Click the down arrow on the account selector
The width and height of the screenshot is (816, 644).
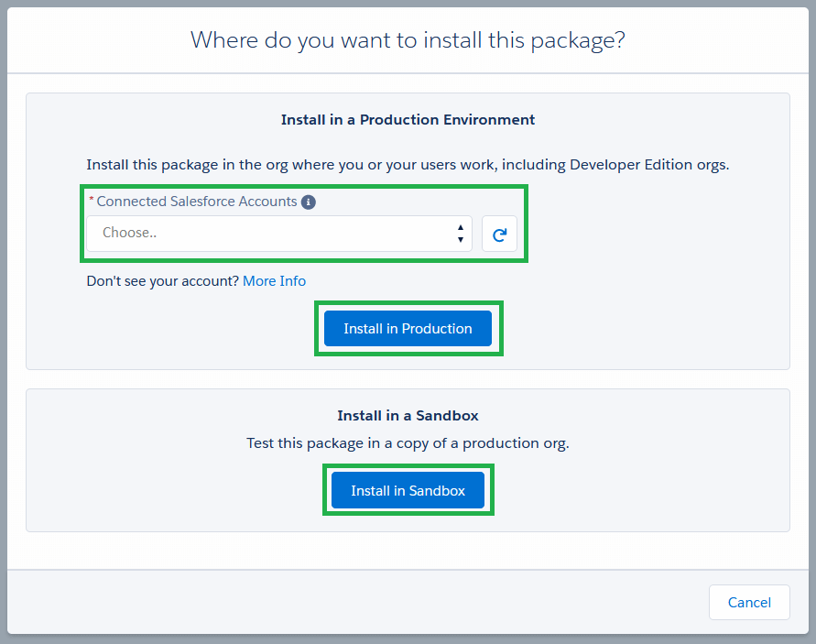[461, 239]
